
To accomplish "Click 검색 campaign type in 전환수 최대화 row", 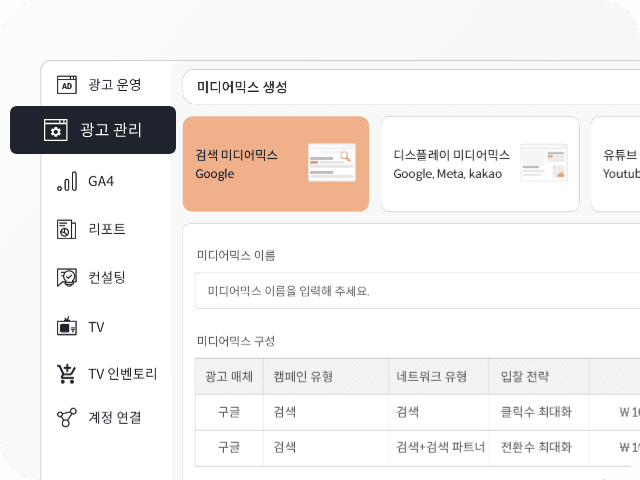I will pyautogui.click(x=284, y=447).
